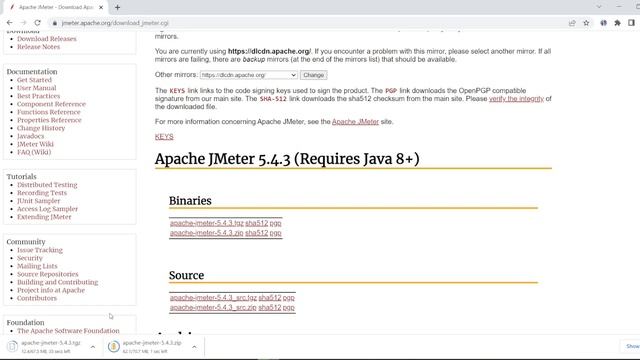
Task: Open Building and Contributing link
Action: tap(58, 282)
